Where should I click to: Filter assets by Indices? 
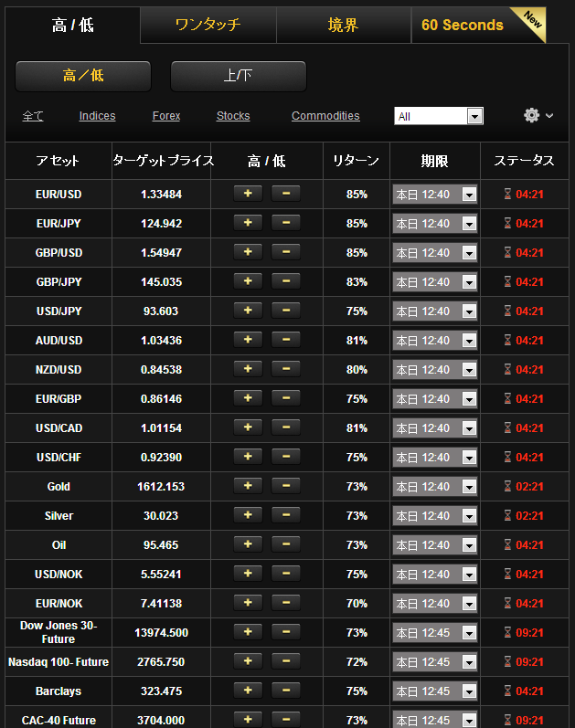(97, 116)
